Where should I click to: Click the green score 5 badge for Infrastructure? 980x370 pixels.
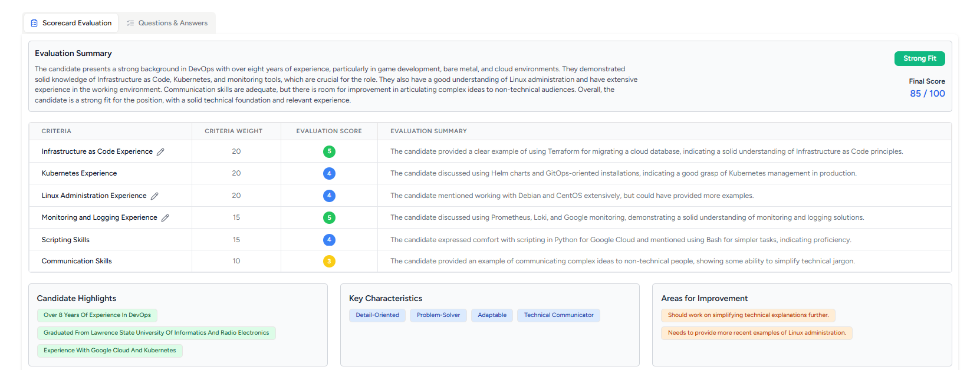pos(329,151)
